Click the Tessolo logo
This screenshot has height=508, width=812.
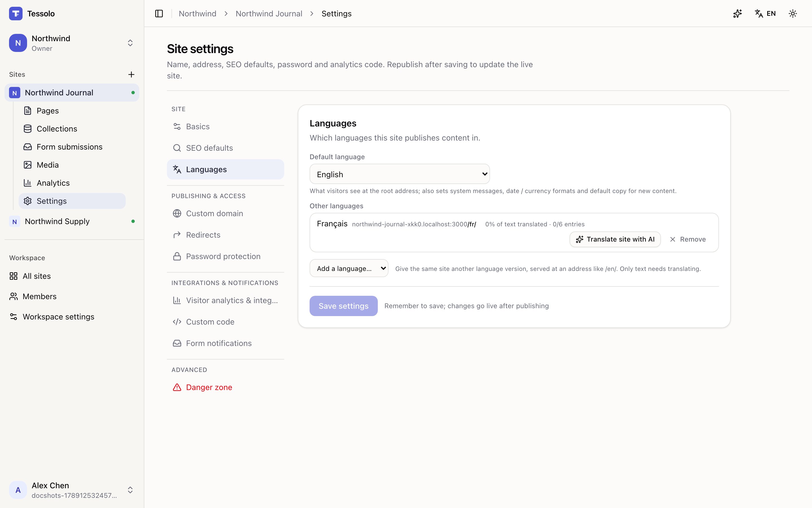(x=16, y=14)
